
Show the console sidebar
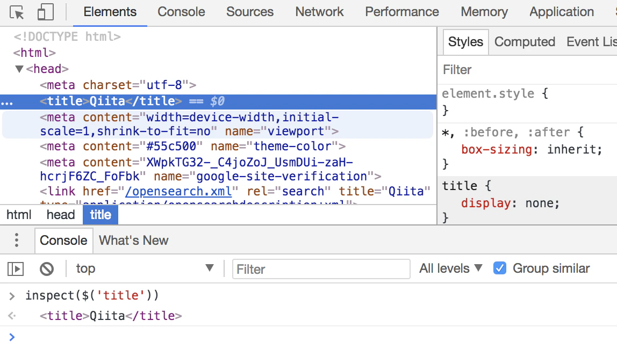16,269
